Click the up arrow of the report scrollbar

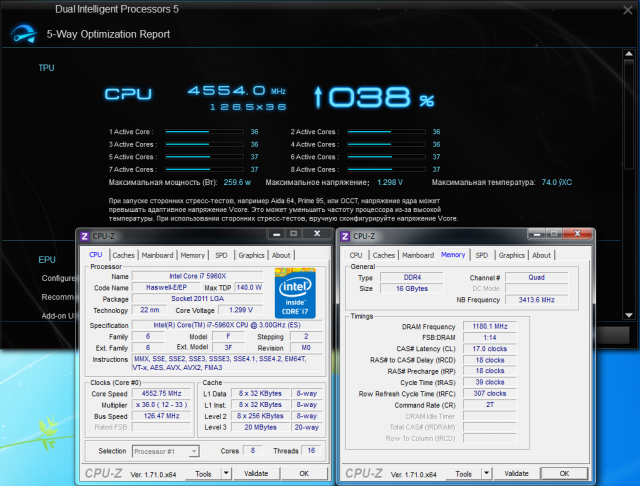pyautogui.click(x=629, y=54)
